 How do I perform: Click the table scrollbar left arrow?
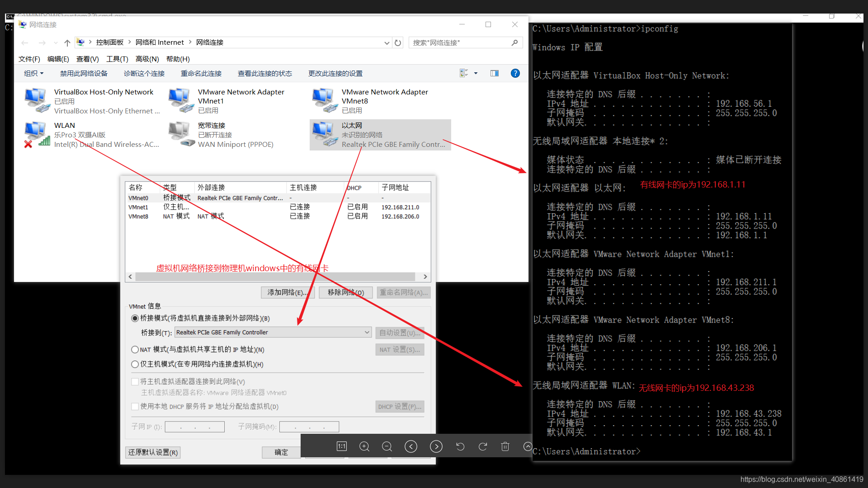click(131, 277)
